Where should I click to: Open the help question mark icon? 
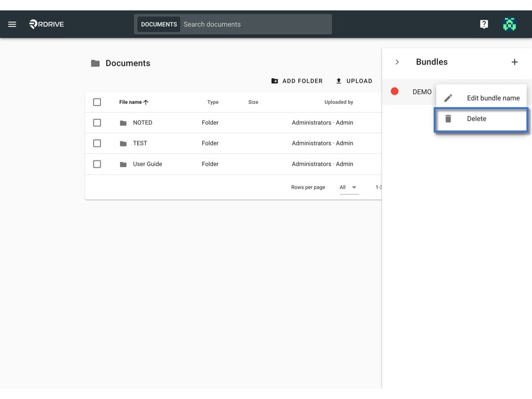[x=484, y=24]
